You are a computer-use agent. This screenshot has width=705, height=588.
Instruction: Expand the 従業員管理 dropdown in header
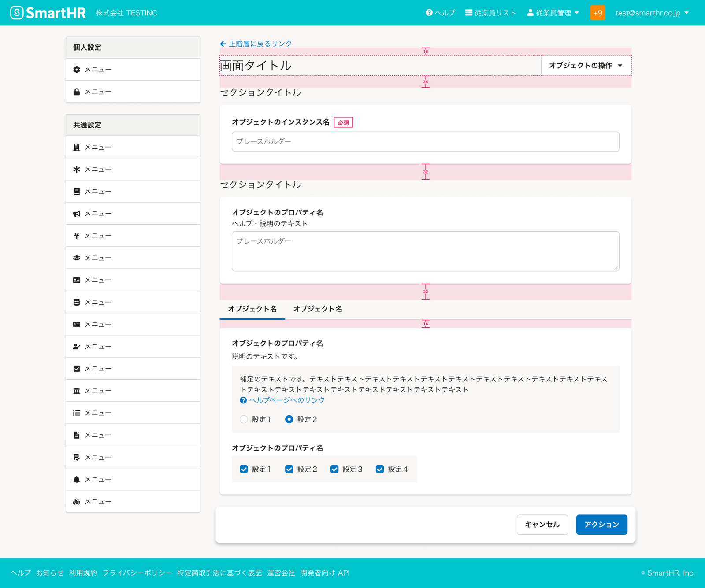(x=553, y=13)
